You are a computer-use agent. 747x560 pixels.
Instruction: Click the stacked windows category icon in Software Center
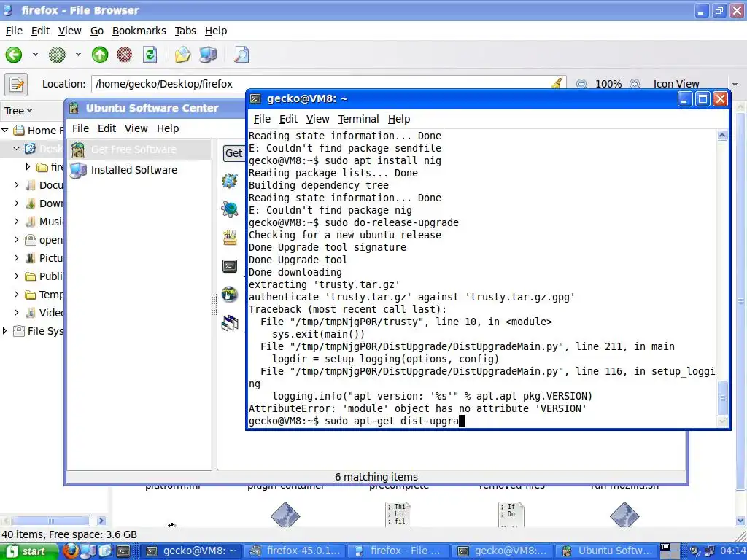tap(230, 323)
